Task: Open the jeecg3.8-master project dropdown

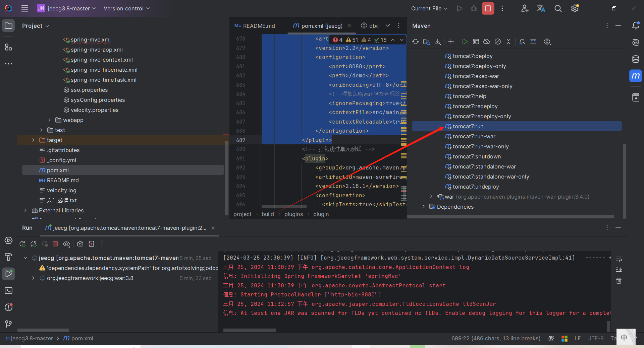Action: pyautogui.click(x=66, y=8)
